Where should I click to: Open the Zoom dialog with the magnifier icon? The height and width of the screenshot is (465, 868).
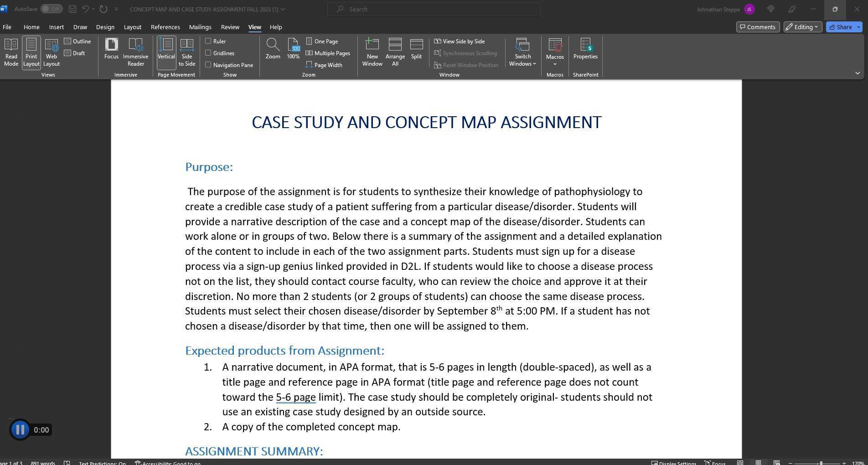(273, 50)
